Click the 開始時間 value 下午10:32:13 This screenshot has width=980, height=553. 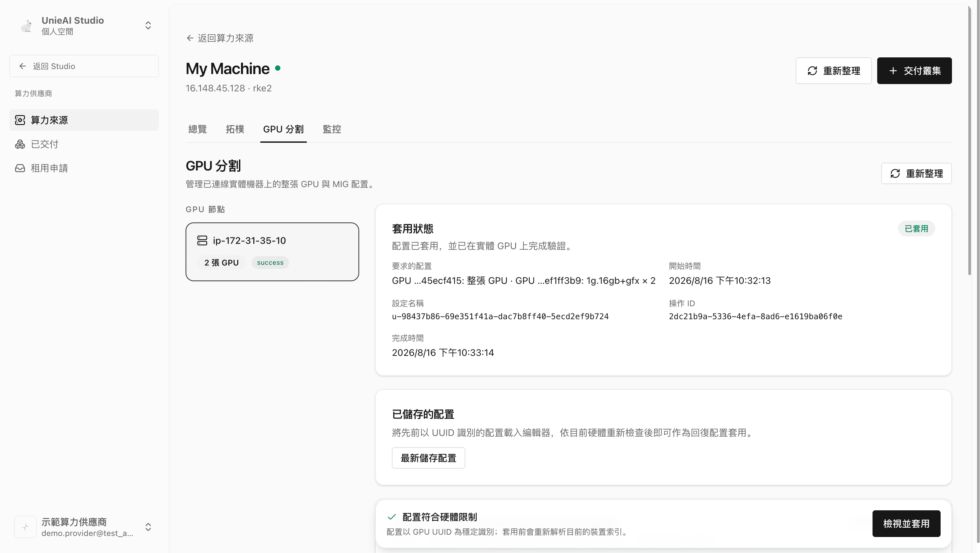pyautogui.click(x=720, y=281)
